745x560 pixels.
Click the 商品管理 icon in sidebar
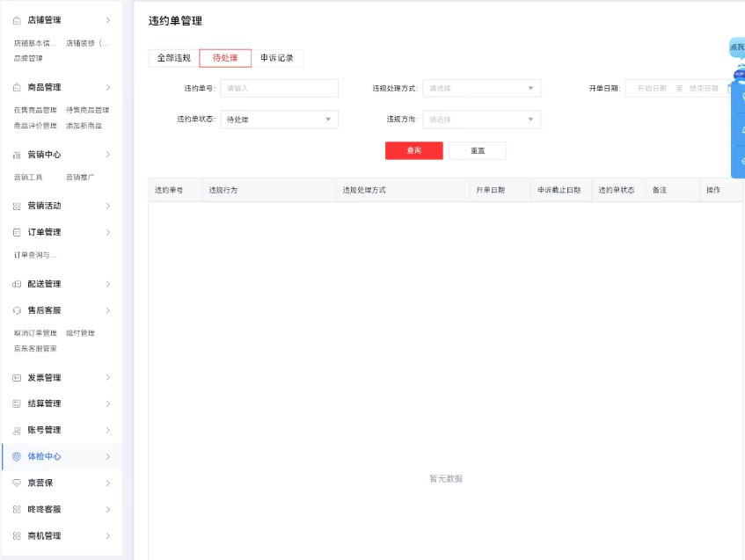[17, 88]
